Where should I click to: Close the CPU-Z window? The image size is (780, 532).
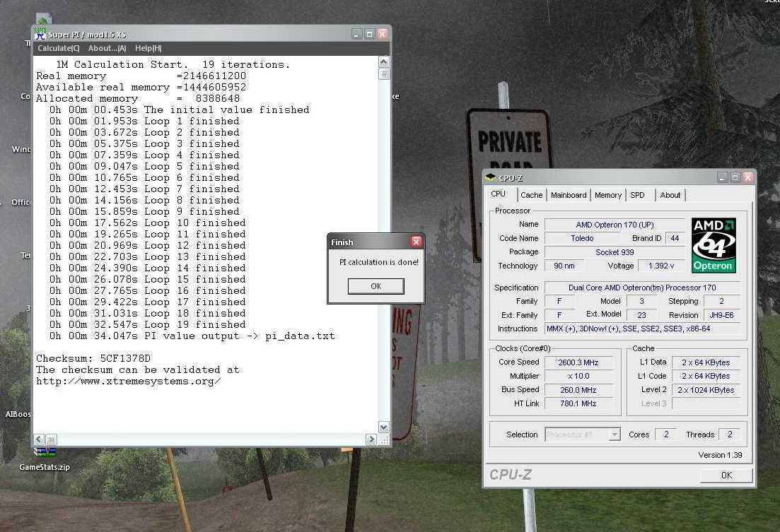(x=747, y=177)
